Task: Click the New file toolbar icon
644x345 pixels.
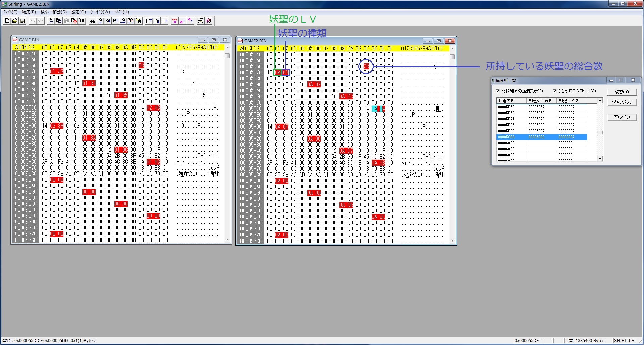Action: [7, 21]
